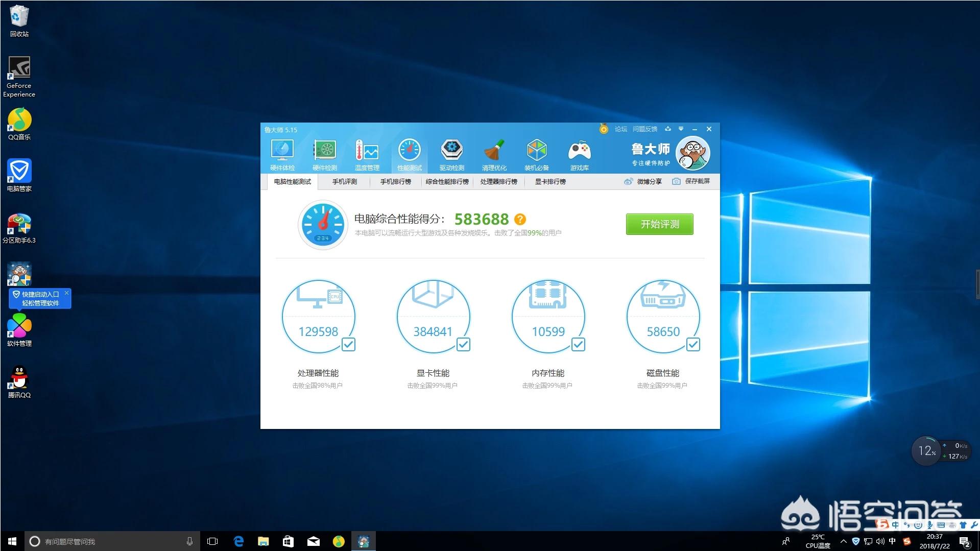Close the 快捷启动入口 tooltip popup
The width and height of the screenshot is (980, 551).
pos(66,293)
